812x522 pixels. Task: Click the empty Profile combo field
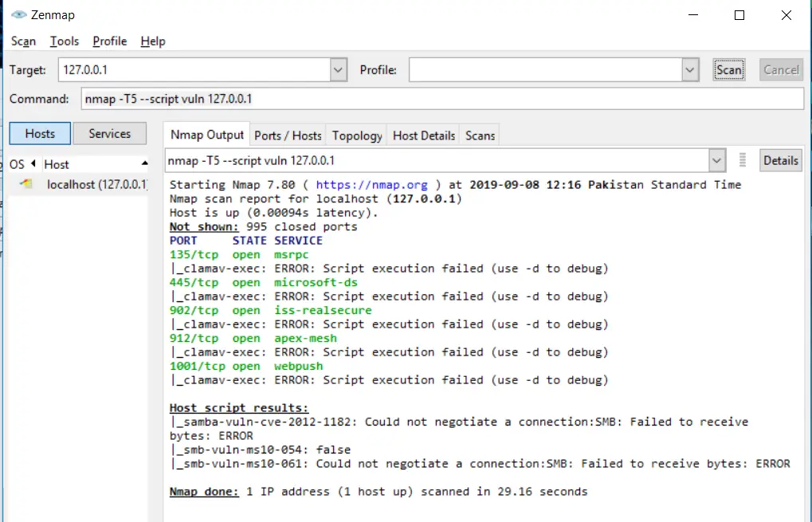tap(545, 70)
